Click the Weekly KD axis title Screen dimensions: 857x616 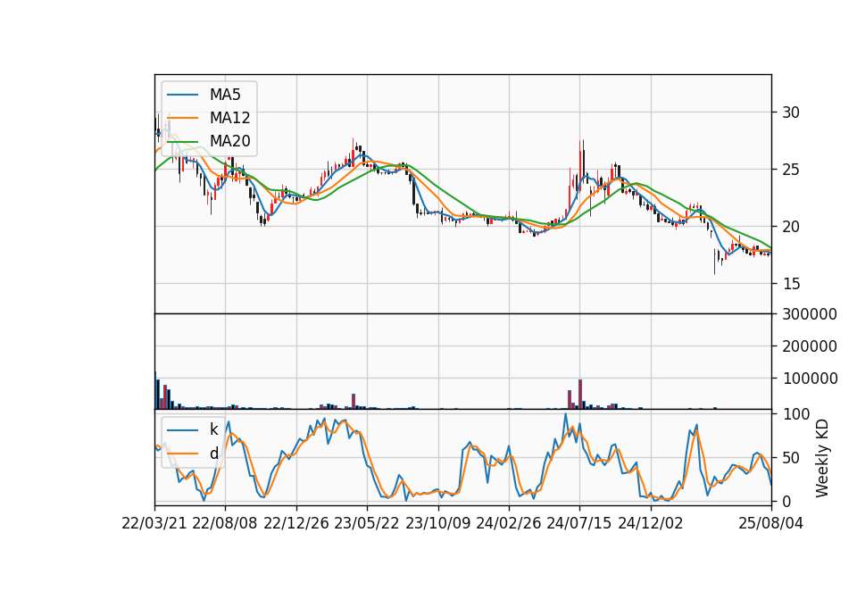pyautogui.click(x=822, y=459)
